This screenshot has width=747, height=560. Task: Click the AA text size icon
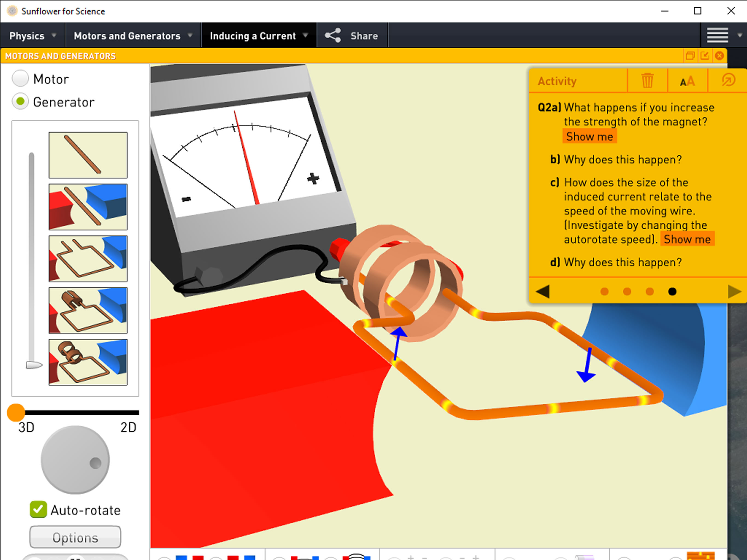[x=687, y=81]
